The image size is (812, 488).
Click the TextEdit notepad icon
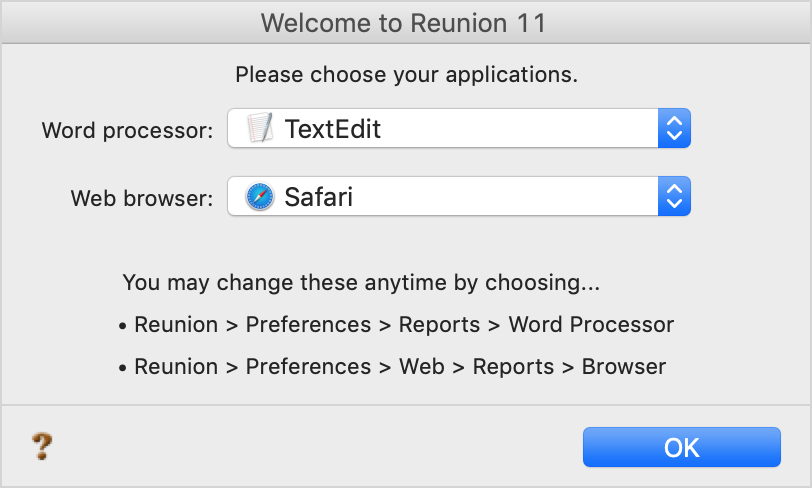tap(260, 128)
